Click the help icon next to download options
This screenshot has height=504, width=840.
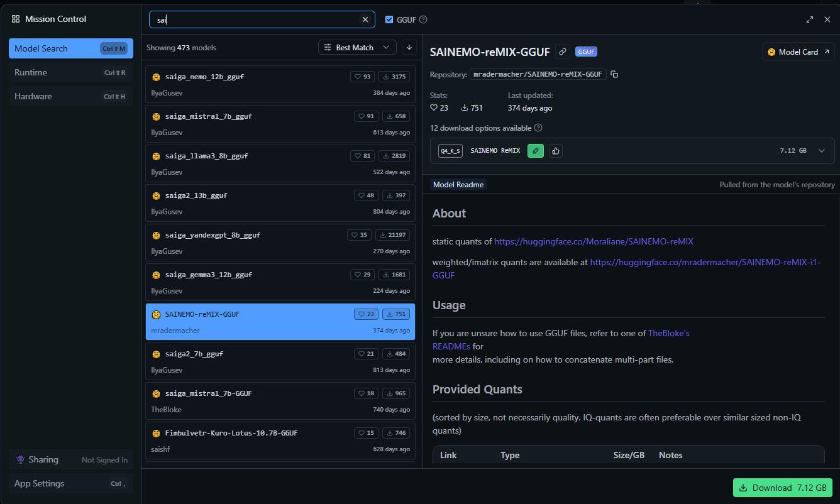538,128
